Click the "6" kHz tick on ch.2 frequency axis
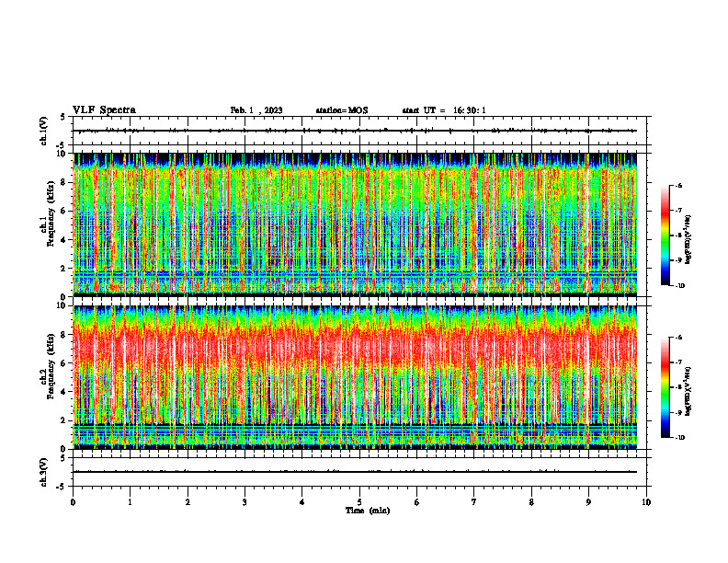 pos(64,363)
